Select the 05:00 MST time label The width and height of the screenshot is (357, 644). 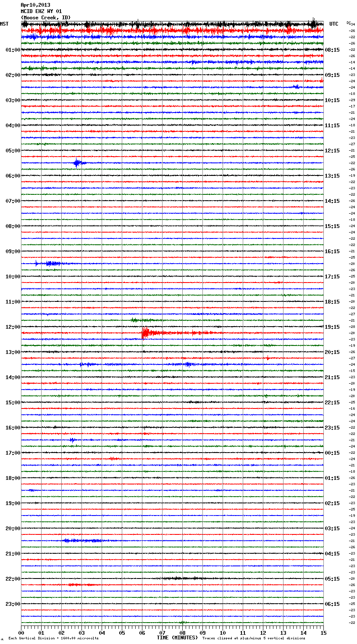tap(13, 151)
